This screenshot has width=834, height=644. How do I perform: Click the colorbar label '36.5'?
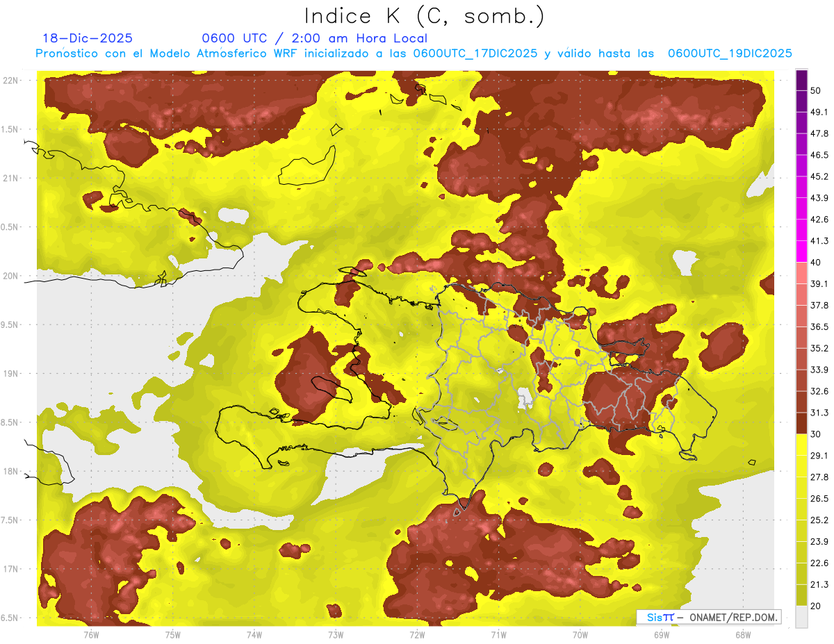(819, 327)
